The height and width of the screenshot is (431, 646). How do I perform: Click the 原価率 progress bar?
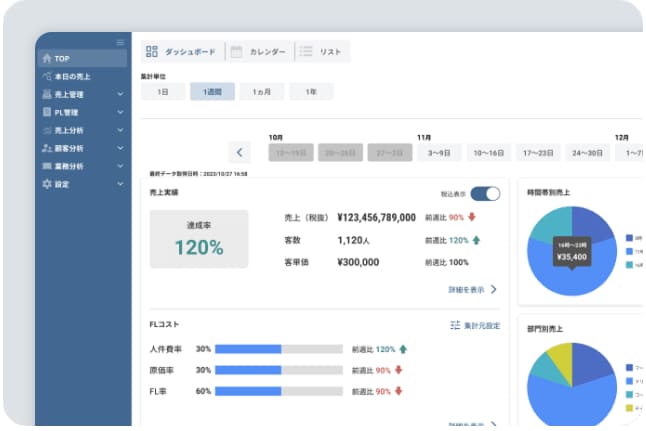coord(279,370)
